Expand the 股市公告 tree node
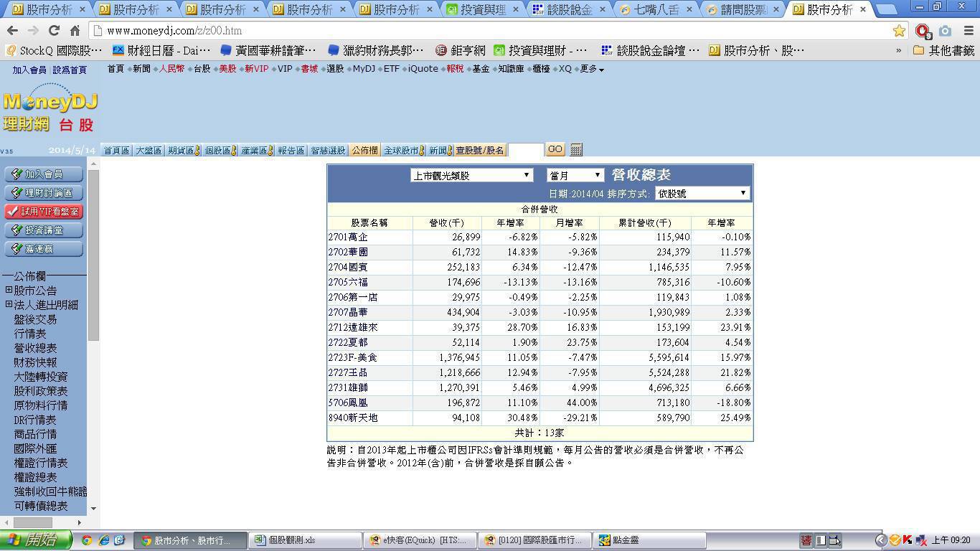The width and height of the screenshot is (980, 551). (x=9, y=290)
